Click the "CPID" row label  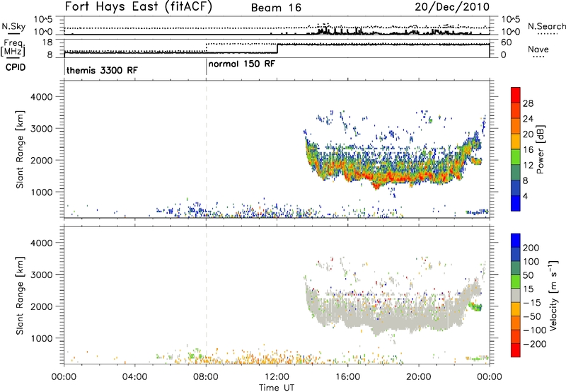click(x=16, y=67)
